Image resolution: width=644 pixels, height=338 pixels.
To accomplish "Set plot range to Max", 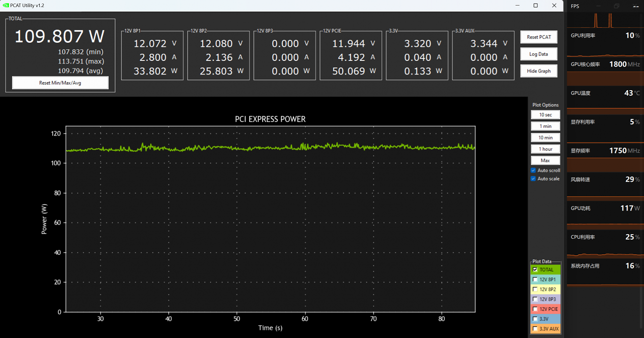I will [545, 160].
